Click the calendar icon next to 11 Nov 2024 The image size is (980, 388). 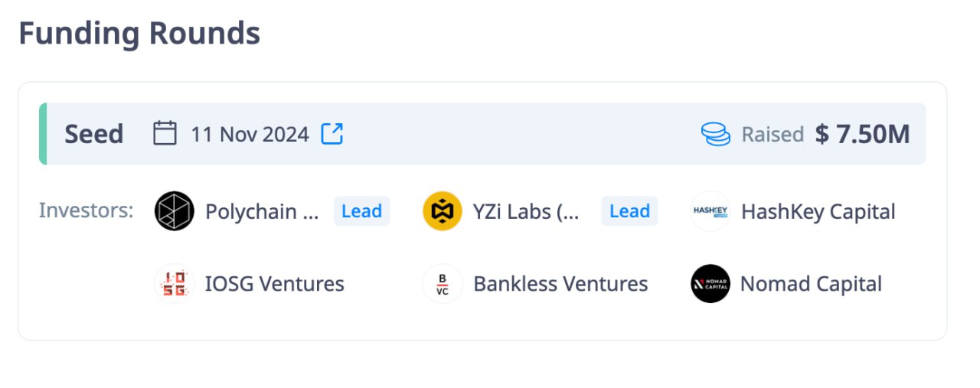click(165, 134)
